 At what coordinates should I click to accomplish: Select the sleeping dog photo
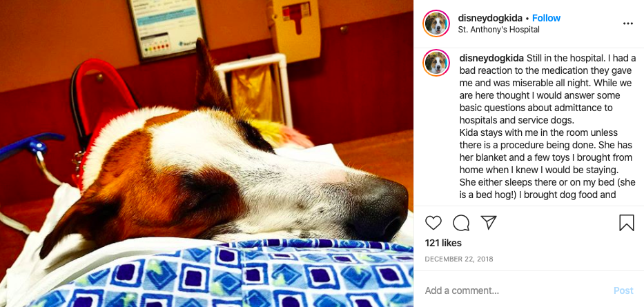click(206, 153)
